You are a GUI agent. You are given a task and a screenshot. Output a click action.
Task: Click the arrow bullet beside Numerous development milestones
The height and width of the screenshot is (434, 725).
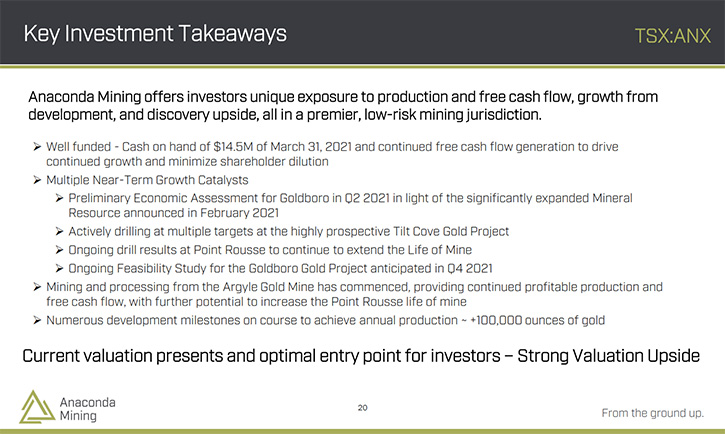coord(37,320)
